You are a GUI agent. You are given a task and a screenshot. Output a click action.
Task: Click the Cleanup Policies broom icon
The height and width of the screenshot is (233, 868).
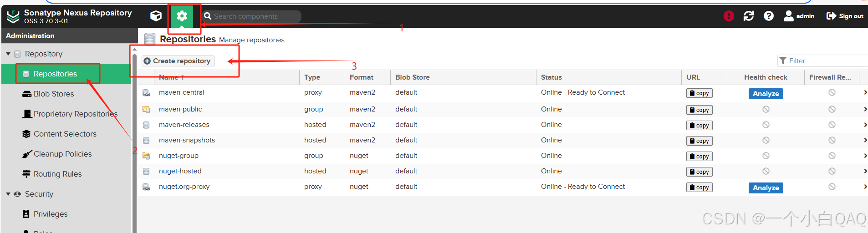[26, 154]
